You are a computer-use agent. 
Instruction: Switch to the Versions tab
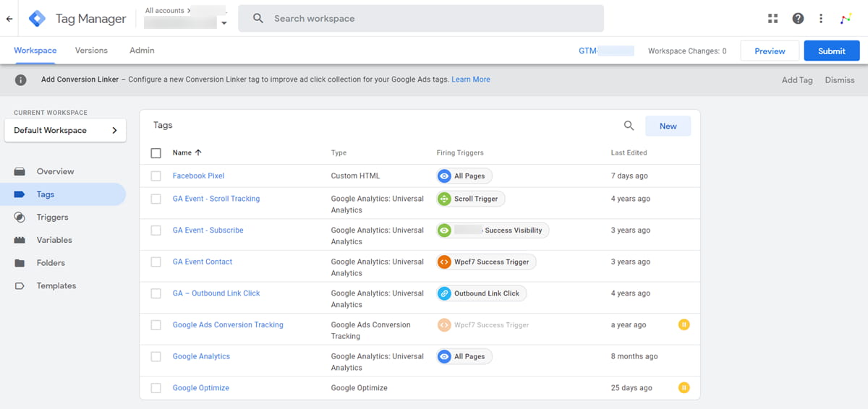[x=91, y=51]
